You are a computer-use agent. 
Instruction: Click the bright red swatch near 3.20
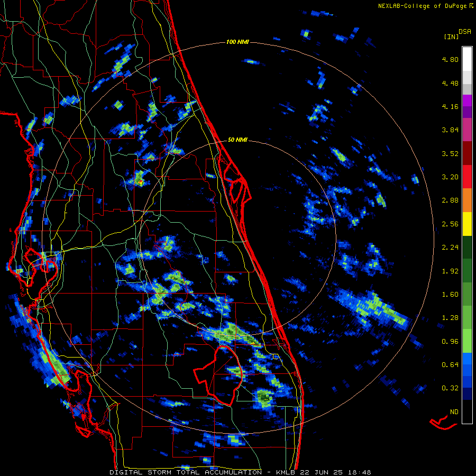467,177
